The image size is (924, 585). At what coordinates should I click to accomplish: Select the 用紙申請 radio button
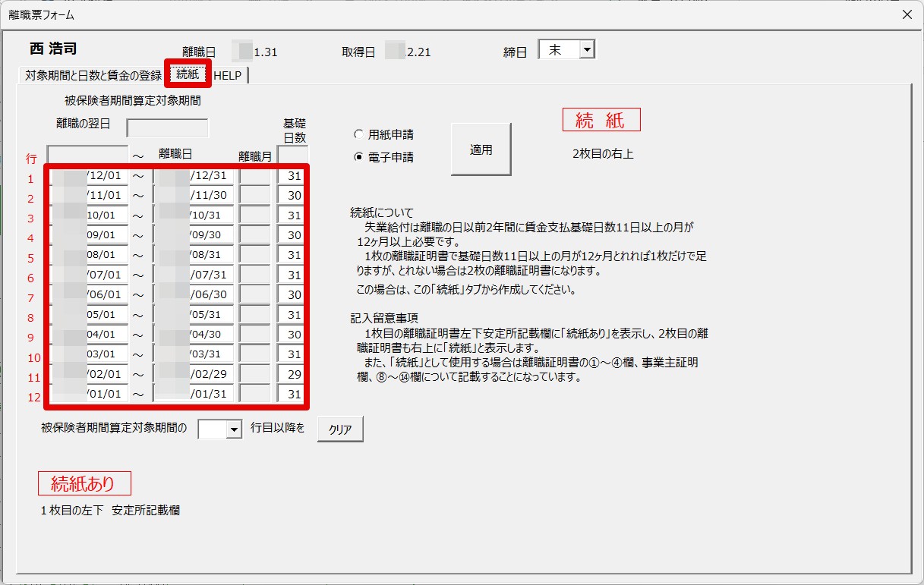pyautogui.click(x=359, y=134)
